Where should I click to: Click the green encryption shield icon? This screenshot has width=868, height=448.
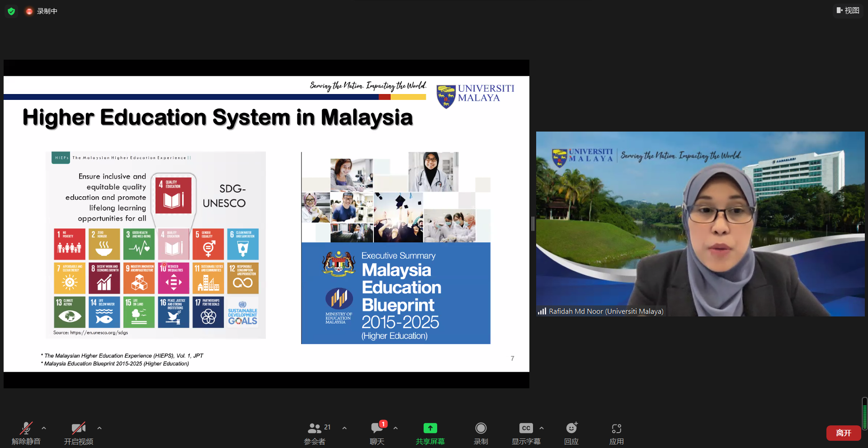tap(11, 11)
